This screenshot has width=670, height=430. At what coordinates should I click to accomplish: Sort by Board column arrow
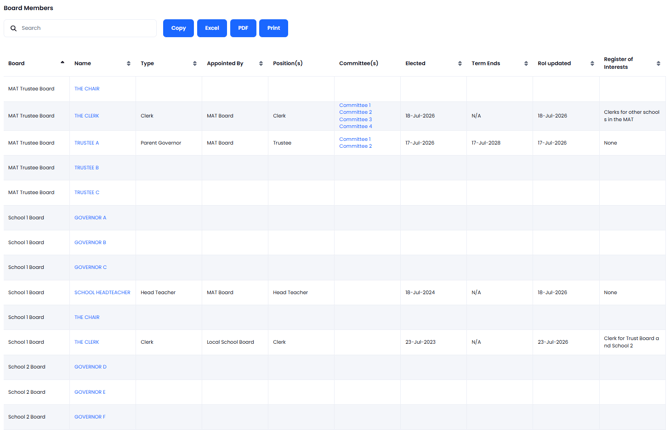tap(62, 62)
